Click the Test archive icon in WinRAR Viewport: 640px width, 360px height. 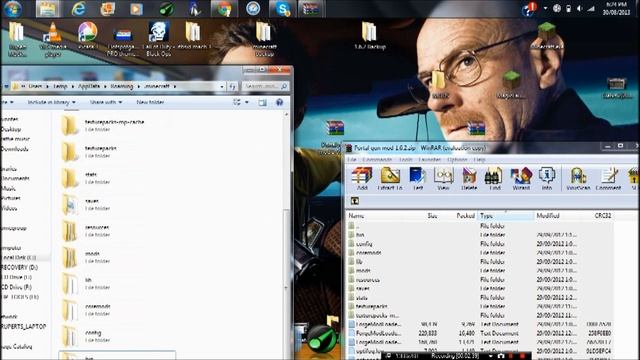pyautogui.click(x=418, y=179)
